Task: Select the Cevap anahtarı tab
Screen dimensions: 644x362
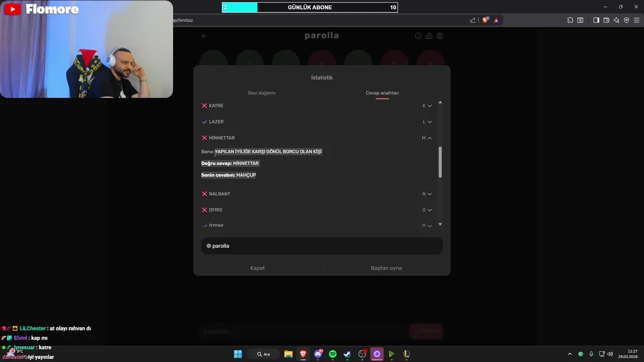Action: (382, 93)
